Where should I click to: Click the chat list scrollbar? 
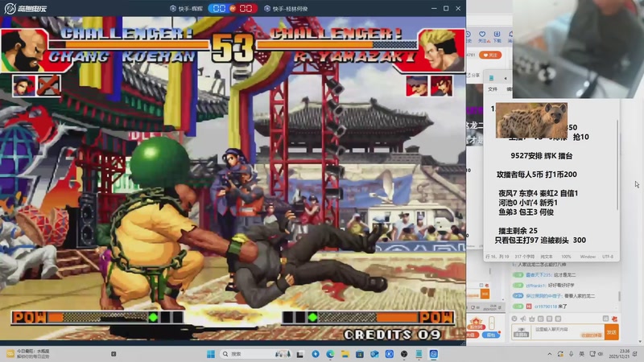(620, 295)
